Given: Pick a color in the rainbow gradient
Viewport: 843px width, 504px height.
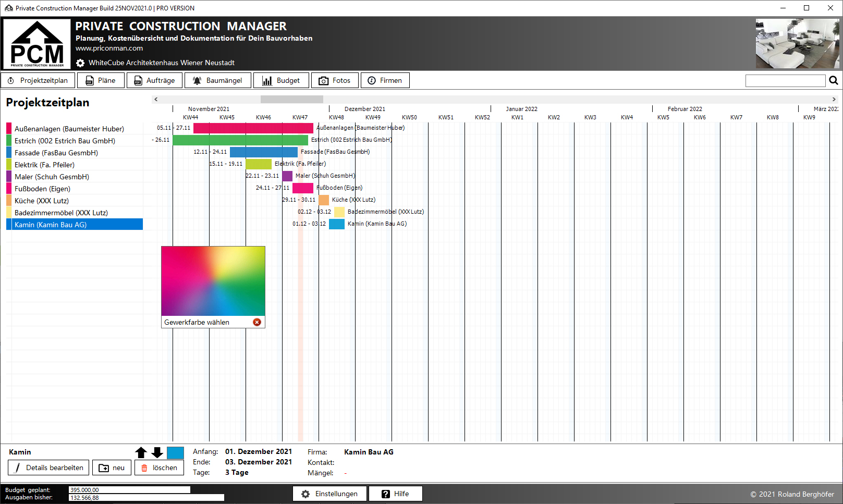Looking at the screenshot, I should click(x=213, y=281).
